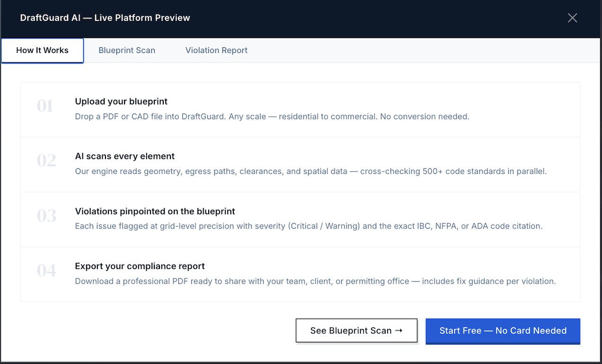Click the step number 04
Viewport: 602px width, 364px height.
pyautogui.click(x=46, y=270)
